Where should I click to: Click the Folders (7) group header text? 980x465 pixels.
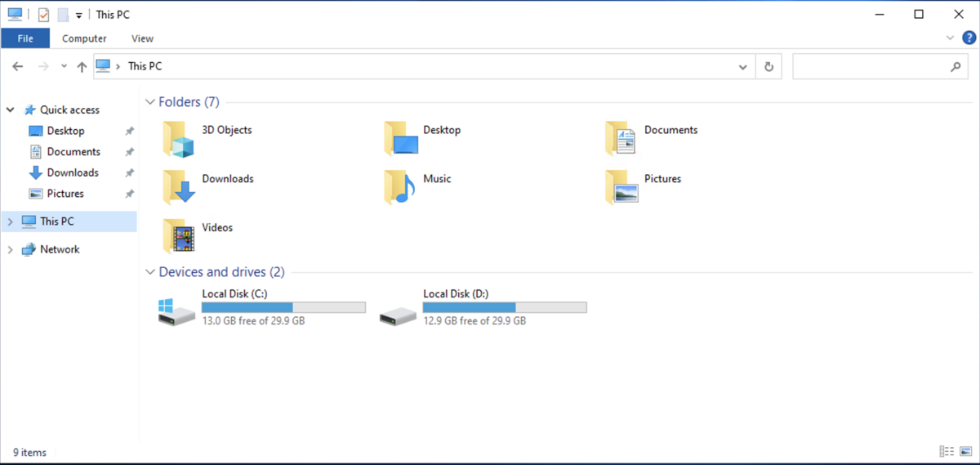click(x=189, y=102)
